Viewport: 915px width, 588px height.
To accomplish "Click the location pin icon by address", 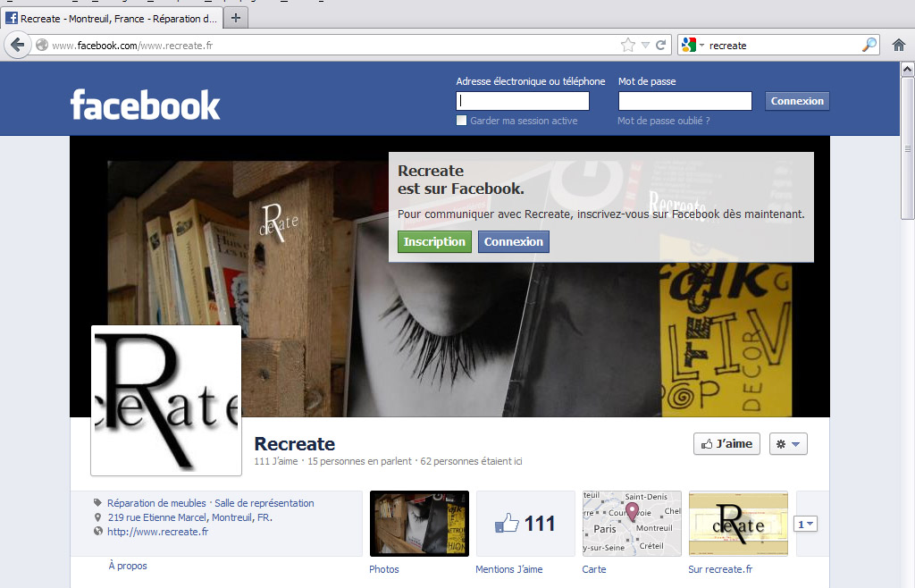I will pos(97,517).
